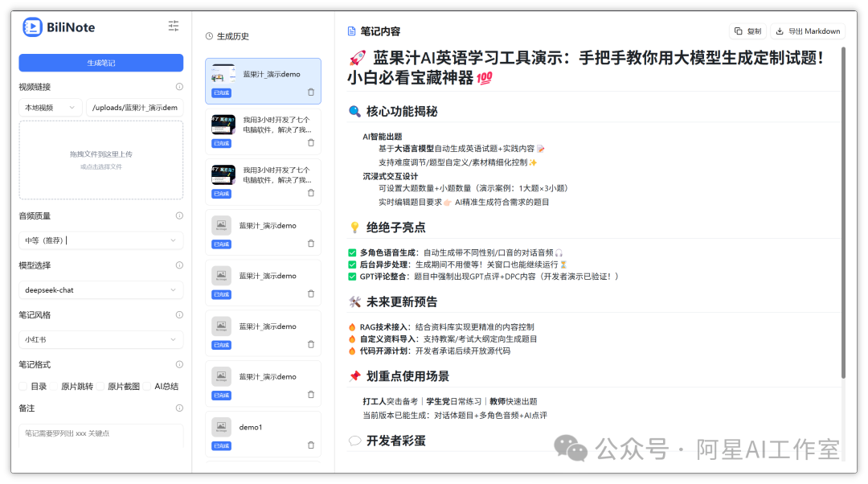Screen dimensions: 868x484
Task: Toggle the 目录 checkbox
Action: pyautogui.click(x=23, y=386)
